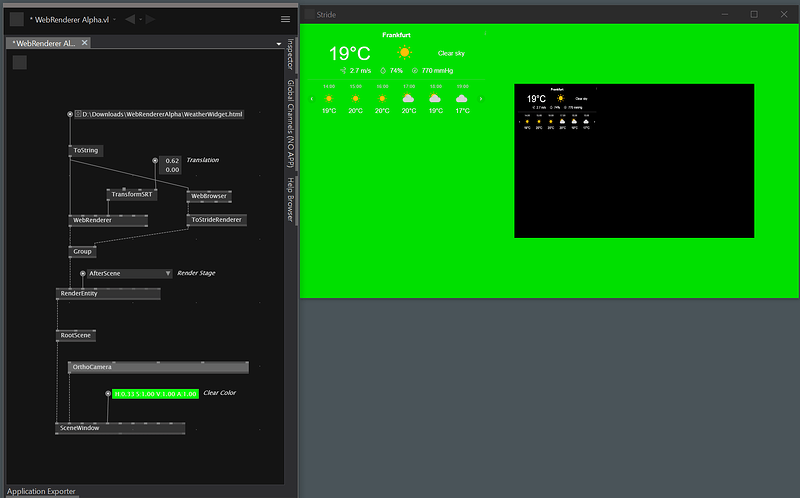Select the RootScene node
The width and height of the screenshot is (800, 498).
point(76,336)
